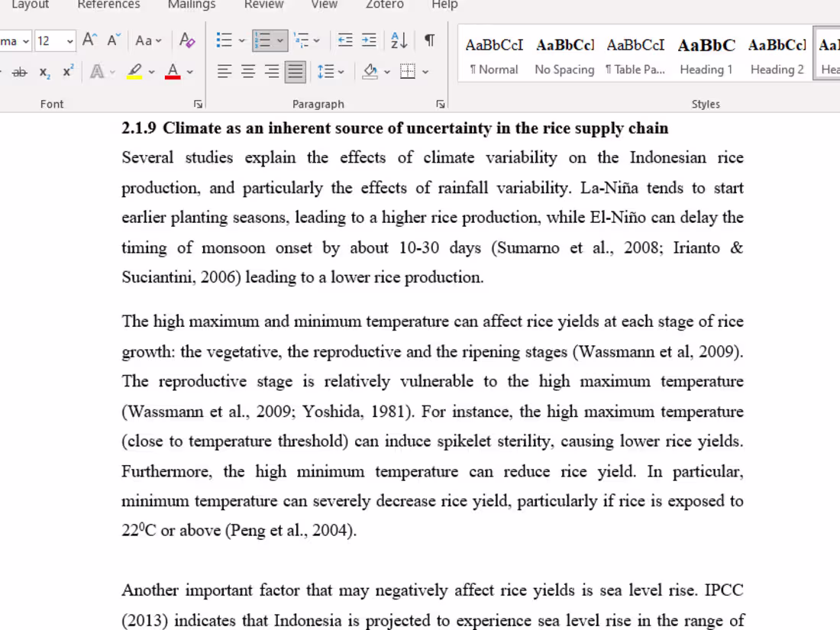Click citation '(Peng et al., 2004)'
The image size is (840, 630).
click(290, 531)
